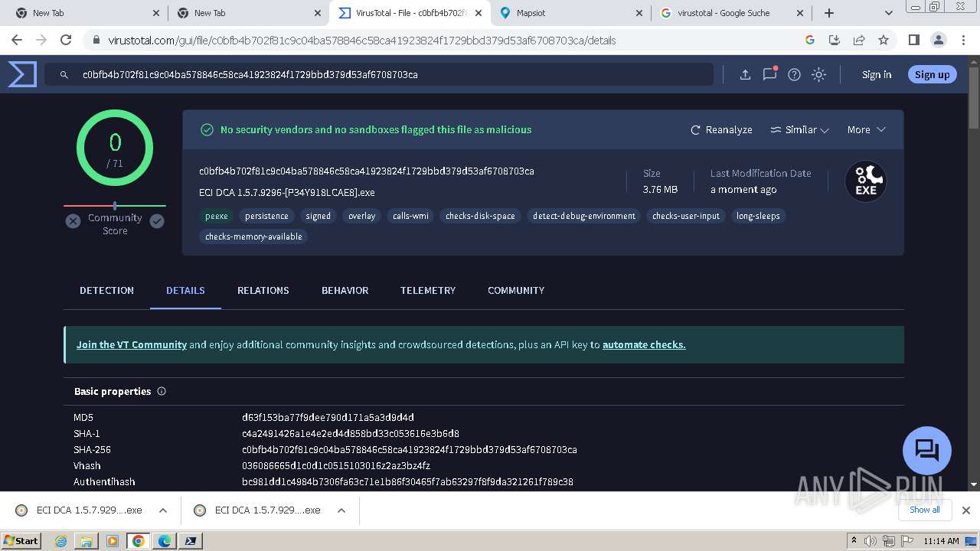Image resolution: width=980 pixels, height=551 pixels.
Task: Select the DETAILS tab
Action: 185,290
